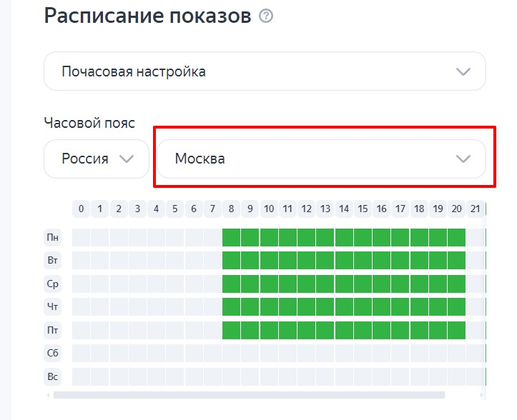
Task: Enable the Вс day row
Action: (53, 377)
